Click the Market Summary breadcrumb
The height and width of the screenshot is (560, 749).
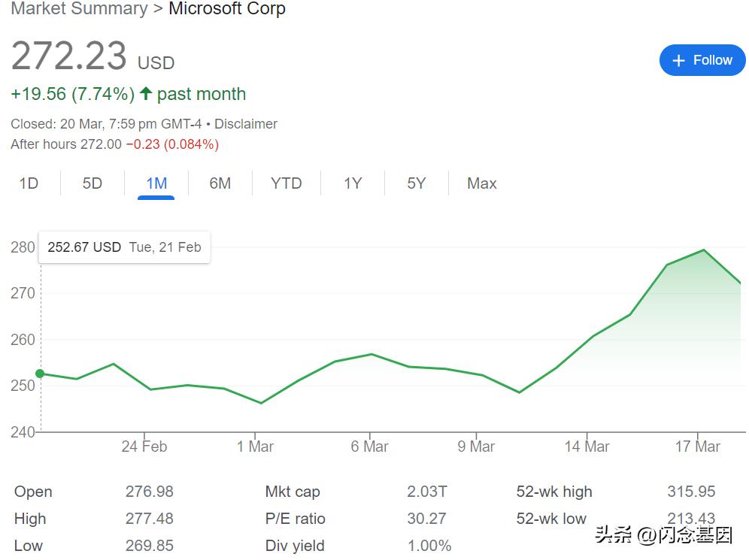point(79,9)
